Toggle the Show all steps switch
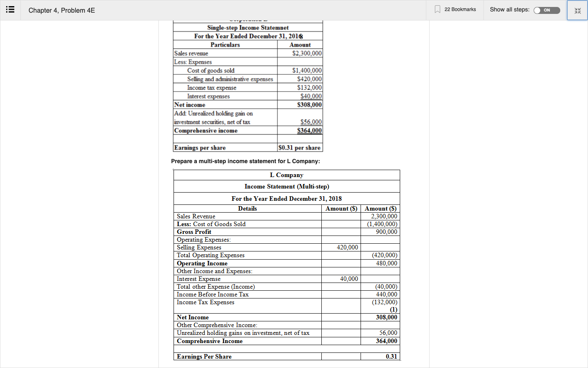 [x=547, y=10]
